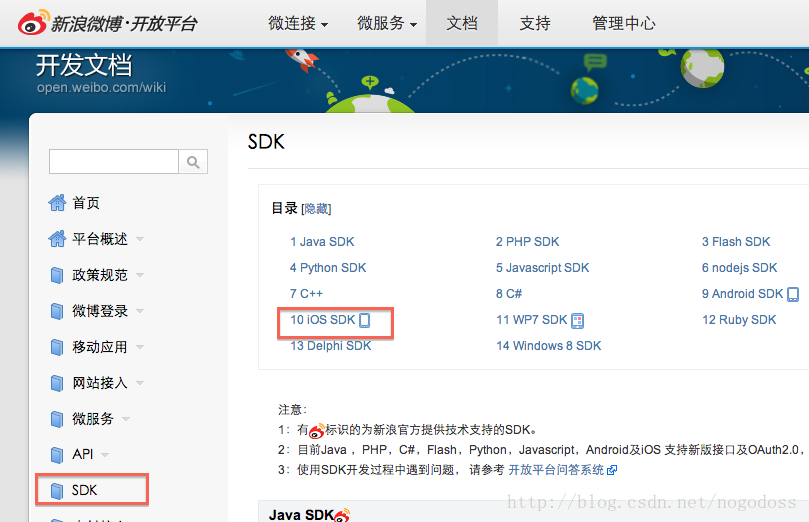Click the book icon beside SDK in sidebar
The image size is (809, 522).
coord(57,491)
